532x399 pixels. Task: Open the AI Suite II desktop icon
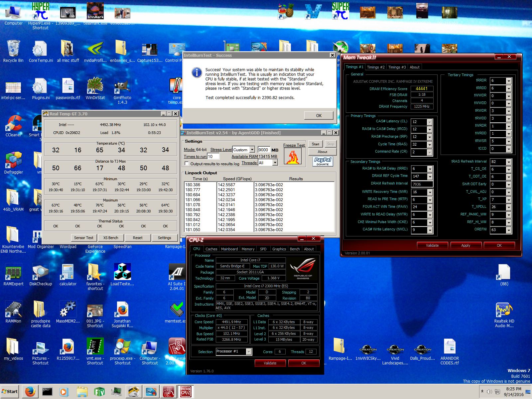pos(177,277)
